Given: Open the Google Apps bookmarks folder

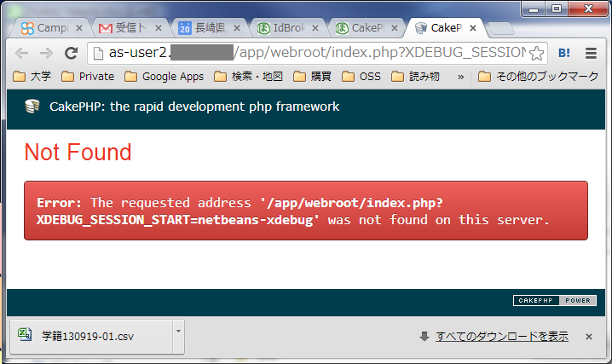Looking at the screenshot, I should pos(165,77).
